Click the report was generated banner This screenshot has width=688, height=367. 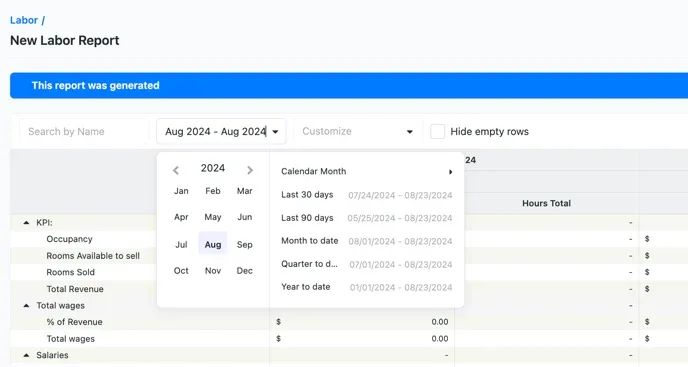point(349,86)
